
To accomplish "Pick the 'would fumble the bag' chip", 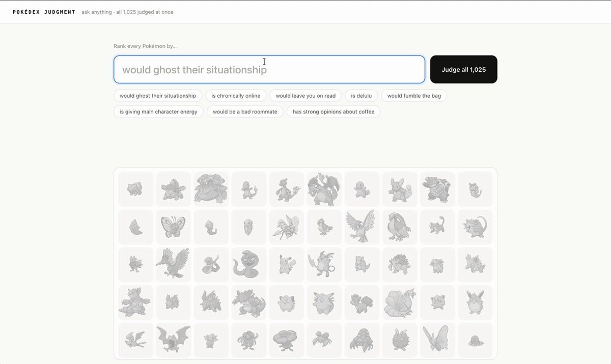I will coord(414,96).
